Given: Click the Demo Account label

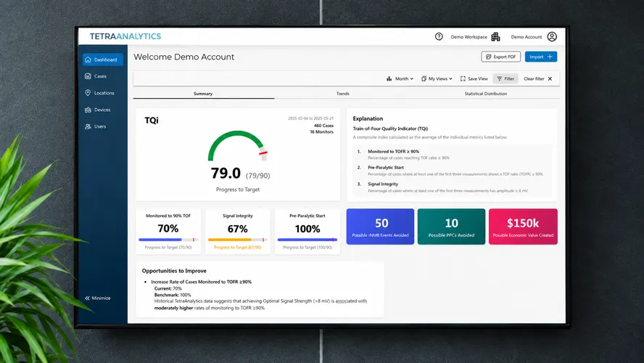Looking at the screenshot, I should click(x=527, y=37).
